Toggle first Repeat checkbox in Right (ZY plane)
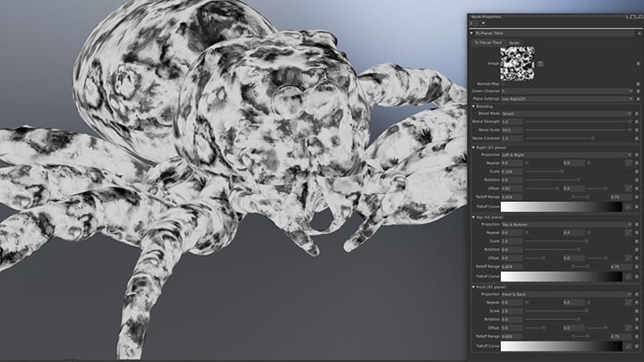The height and width of the screenshot is (362, 644). [x=527, y=163]
